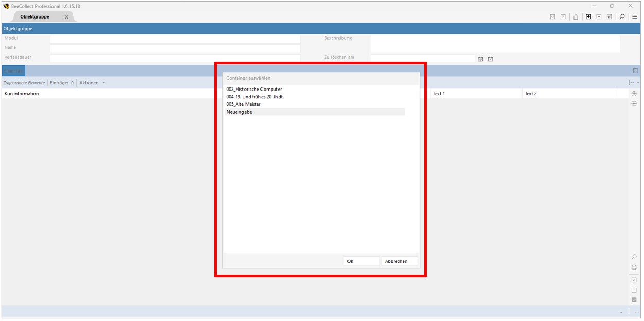Click the minus delete-record icon in top toolbar

[599, 17]
